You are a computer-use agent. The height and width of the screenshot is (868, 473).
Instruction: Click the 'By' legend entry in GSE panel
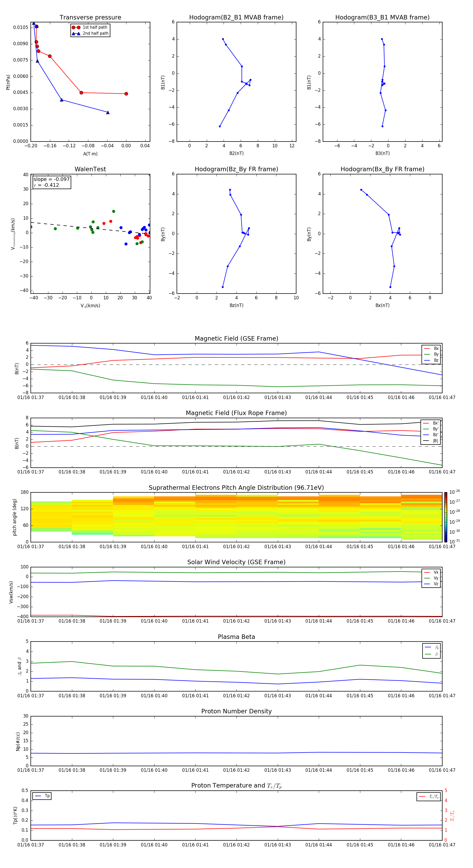(x=431, y=354)
